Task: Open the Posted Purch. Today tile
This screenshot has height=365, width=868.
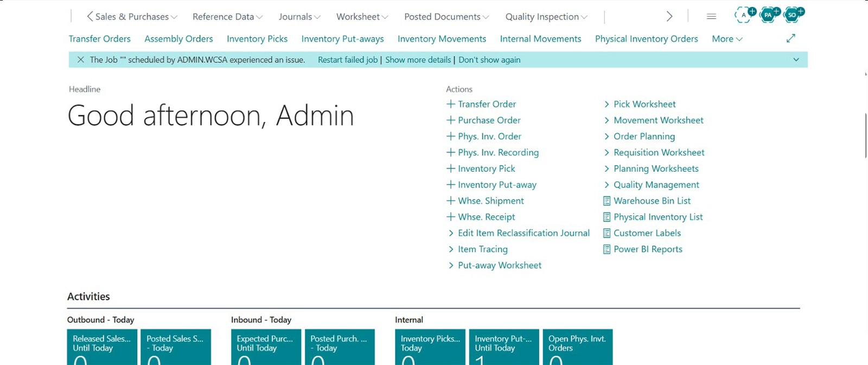Action: (340, 347)
